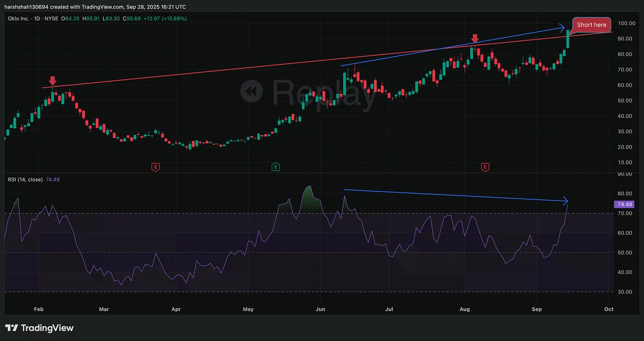This screenshot has width=644, height=341.
Task: Click the "100.00" price scale label
Action: point(627,23)
